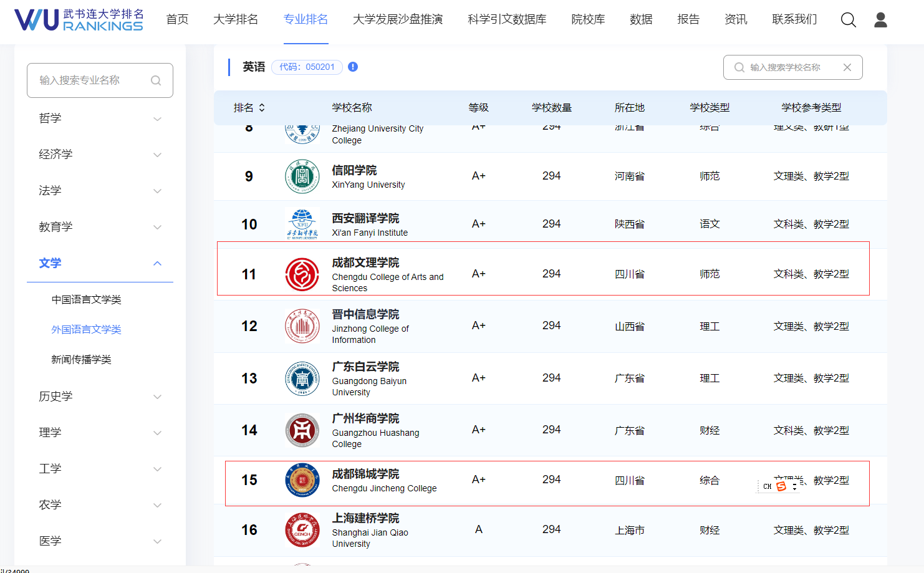Viewport: 924px width, 573px height.
Task: Open the 西安翻译学院 school link
Action: pos(365,218)
